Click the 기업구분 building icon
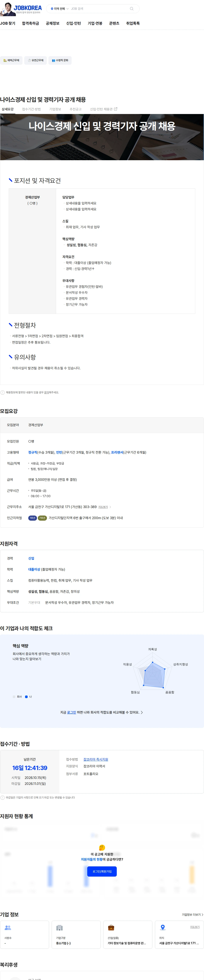The height and width of the screenshot is (980, 204). click(x=59, y=927)
